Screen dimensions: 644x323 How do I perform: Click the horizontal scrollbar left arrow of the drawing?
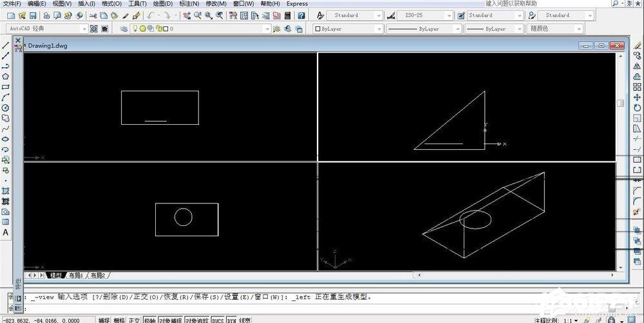(x=419, y=275)
